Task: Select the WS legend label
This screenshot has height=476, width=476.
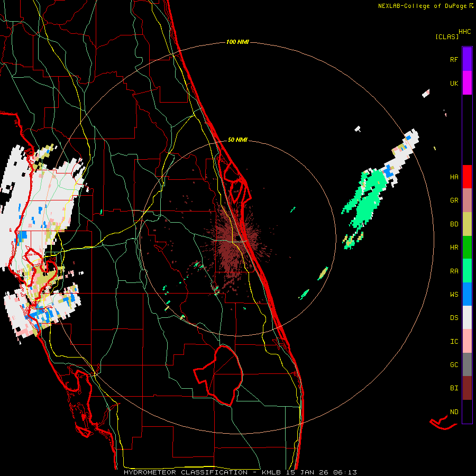Action: click(454, 295)
